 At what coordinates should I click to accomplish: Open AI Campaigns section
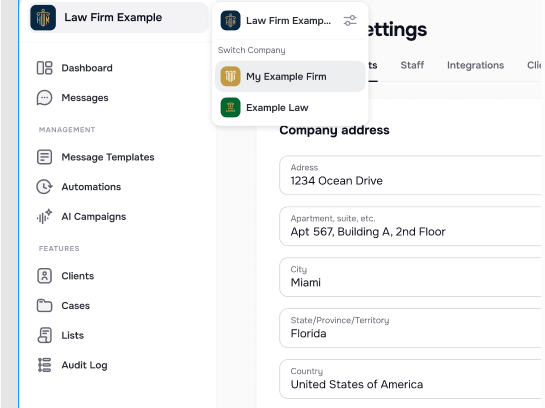[x=93, y=217]
